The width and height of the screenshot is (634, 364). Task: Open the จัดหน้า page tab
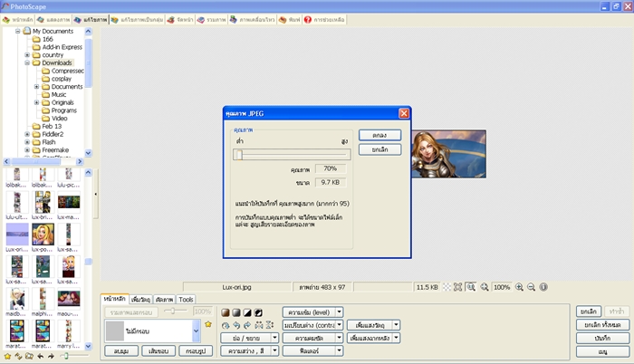(180, 19)
